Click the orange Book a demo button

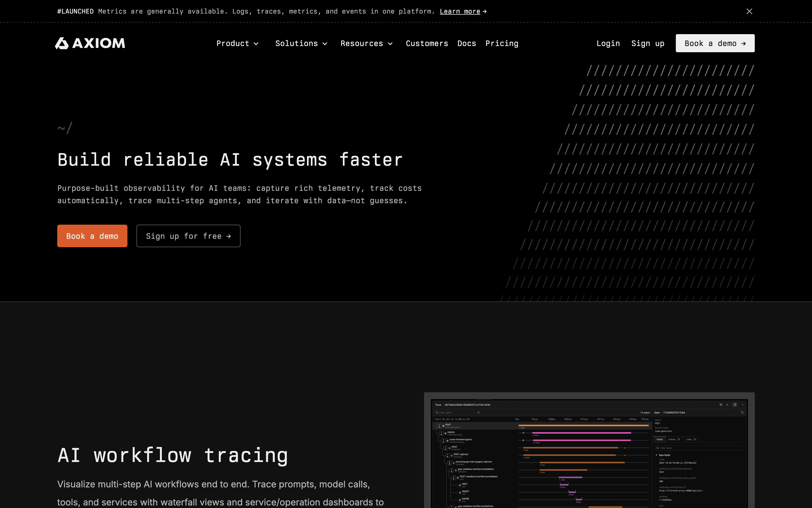point(92,236)
